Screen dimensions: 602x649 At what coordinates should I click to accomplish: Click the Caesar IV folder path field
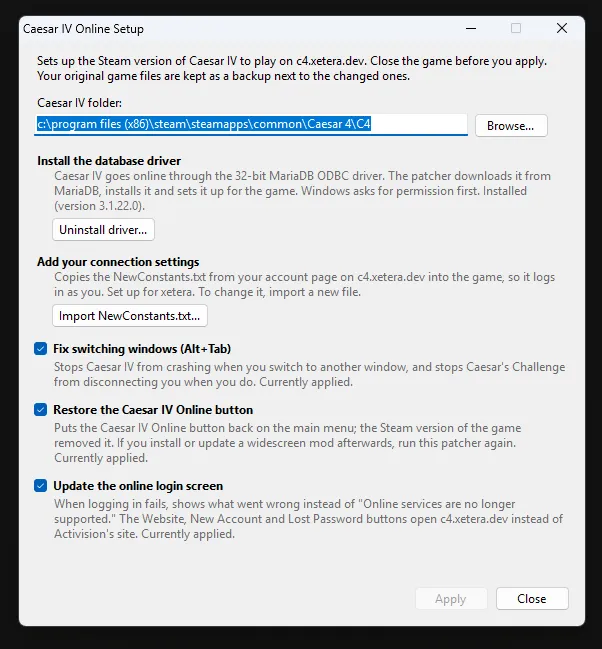(251, 124)
